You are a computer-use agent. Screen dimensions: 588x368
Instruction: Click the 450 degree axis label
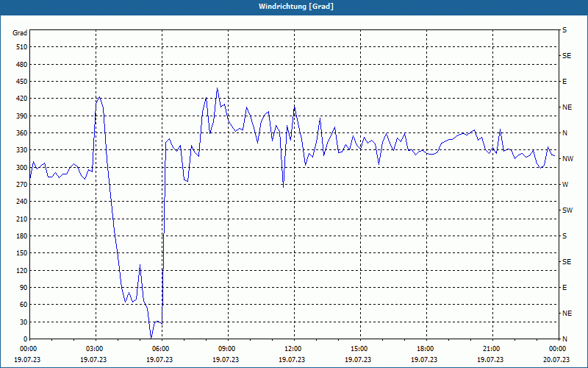(x=22, y=82)
